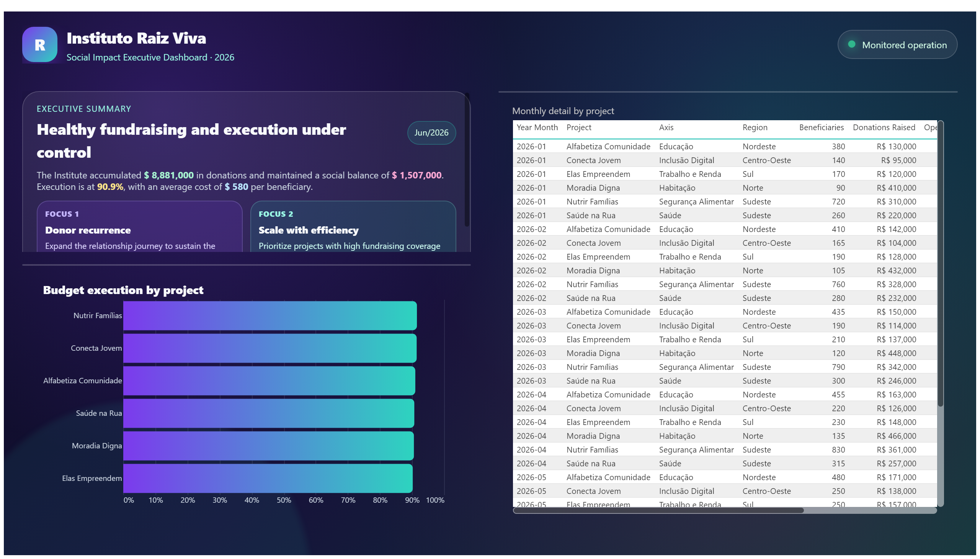Screen dimensions: 980x559
Task: Select the Elas Empreendem budget bar
Action: (268, 478)
